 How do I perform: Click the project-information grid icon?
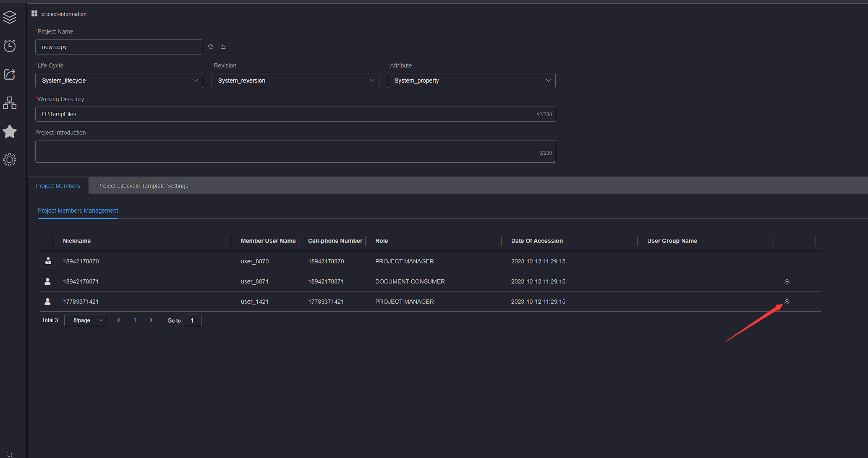(34, 14)
